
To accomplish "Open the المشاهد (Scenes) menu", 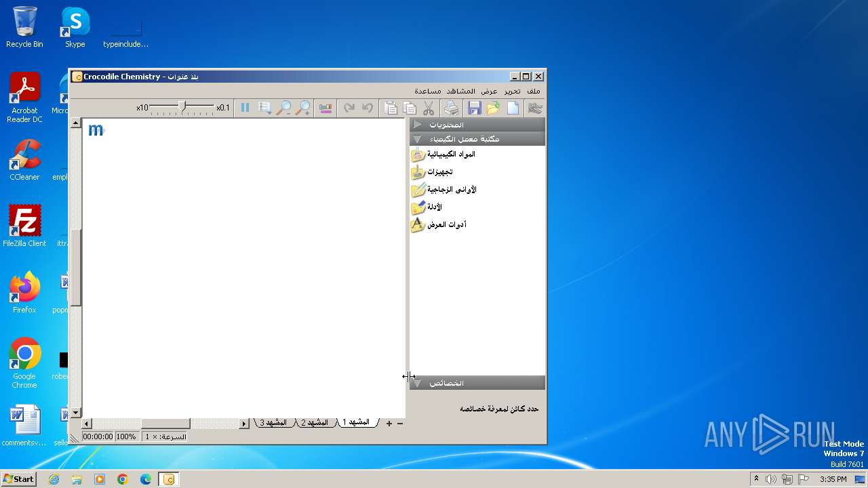I will [461, 91].
